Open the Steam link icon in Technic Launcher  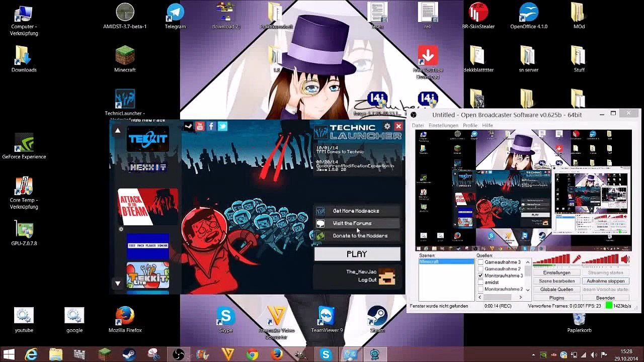click(188, 126)
